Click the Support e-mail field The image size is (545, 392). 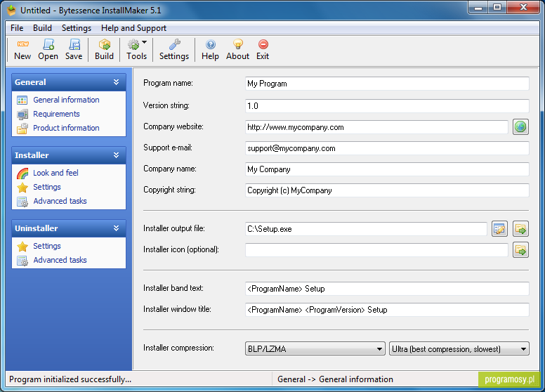(387, 148)
